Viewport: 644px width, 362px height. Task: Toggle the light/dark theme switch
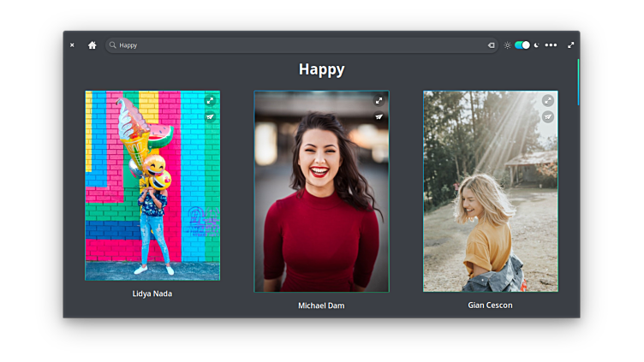click(x=522, y=45)
